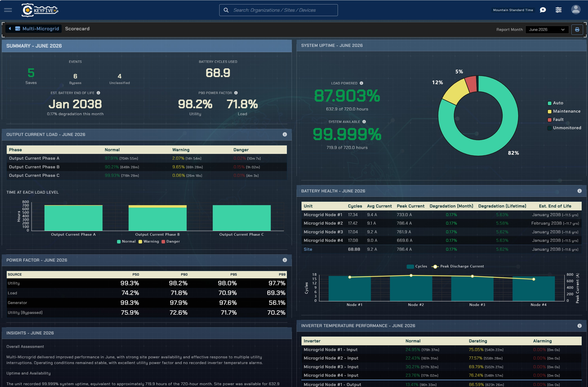Click Node #2 cycles bar
This screenshot has width=588, height=387.
(x=411, y=288)
